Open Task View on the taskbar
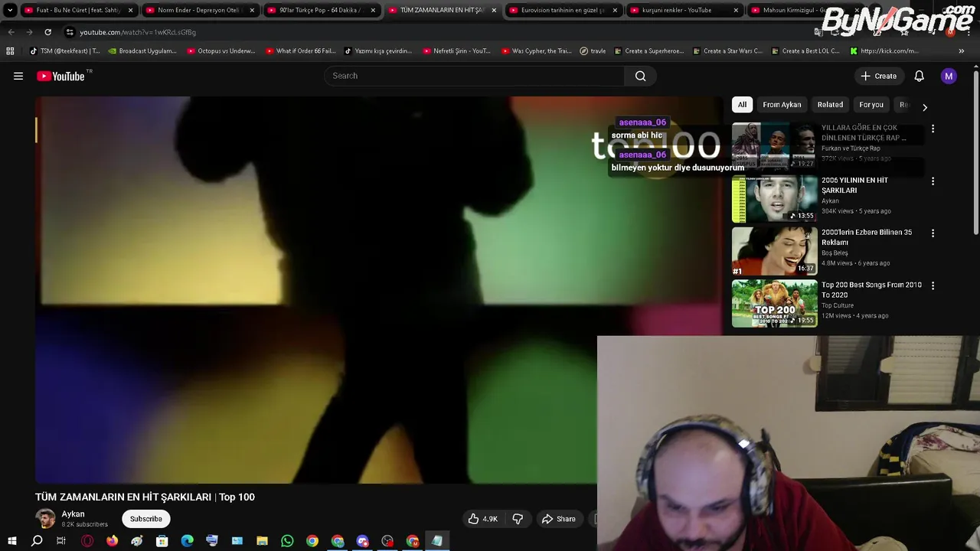This screenshot has height=551, width=980. [x=61, y=541]
